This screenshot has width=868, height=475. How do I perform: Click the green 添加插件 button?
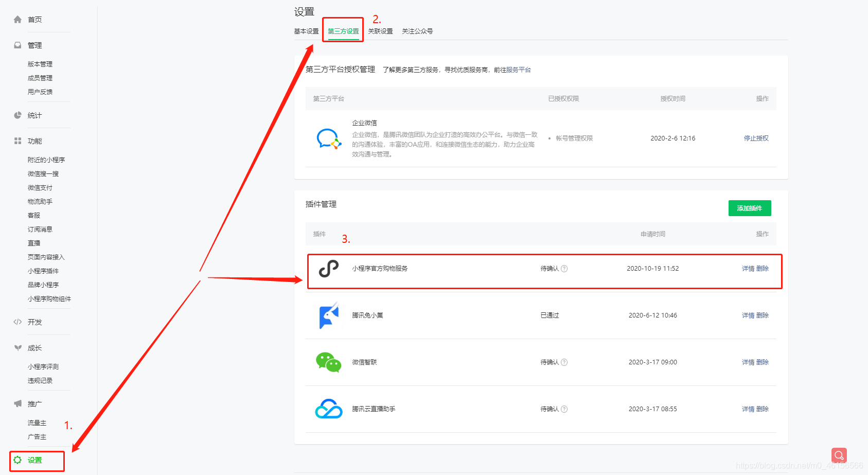(750, 208)
